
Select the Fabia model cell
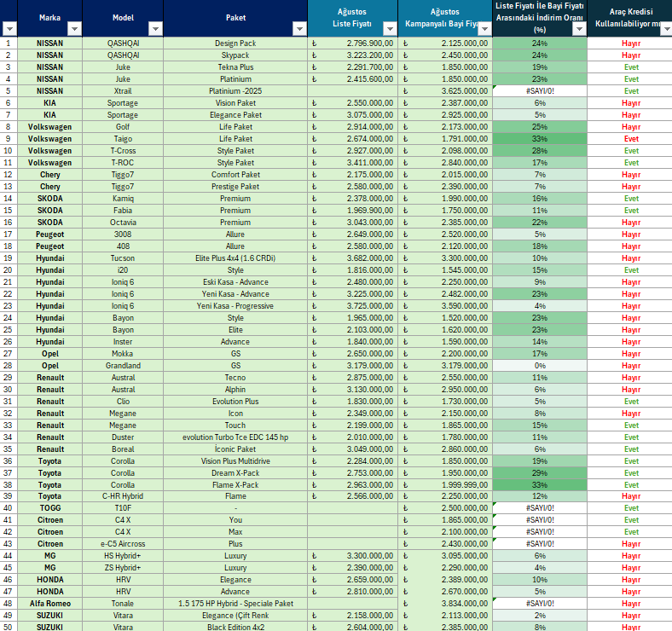(x=123, y=211)
